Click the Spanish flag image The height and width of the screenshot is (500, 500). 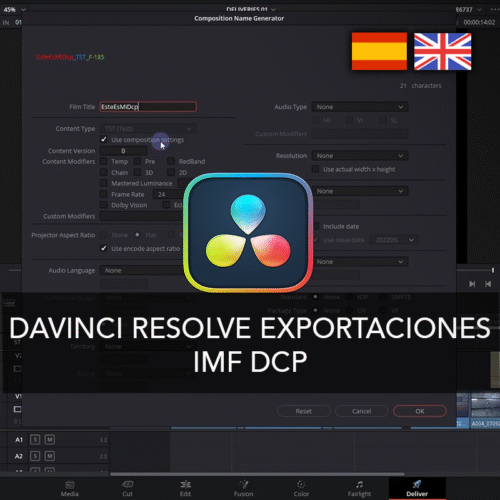379,51
